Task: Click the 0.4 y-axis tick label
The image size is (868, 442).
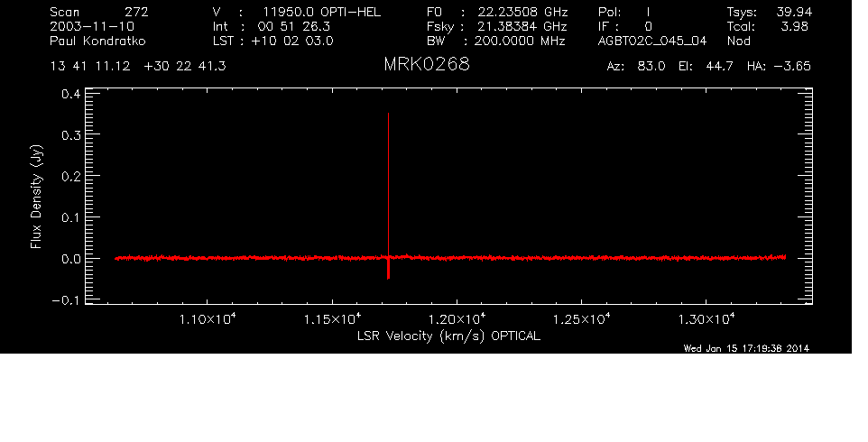Action: click(71, 94)
